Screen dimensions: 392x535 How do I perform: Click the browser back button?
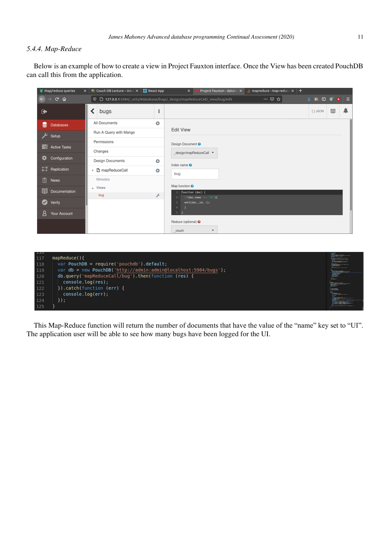point(42,99)
